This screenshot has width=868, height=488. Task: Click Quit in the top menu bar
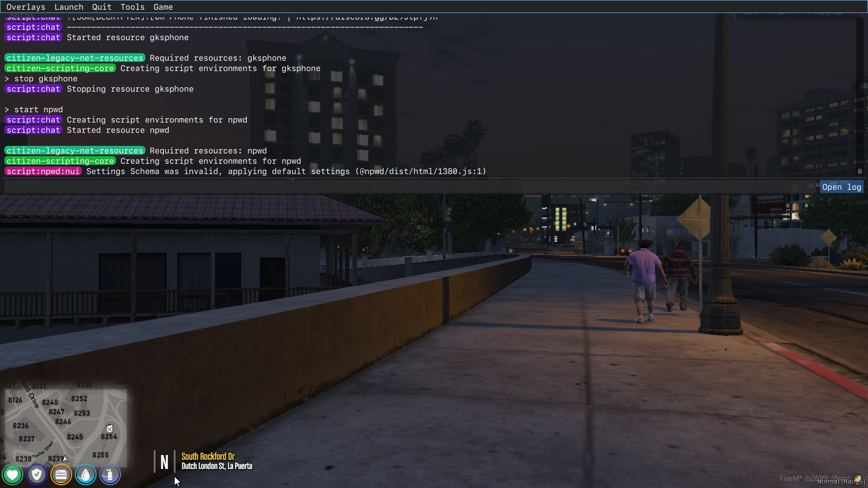point(101,7)
